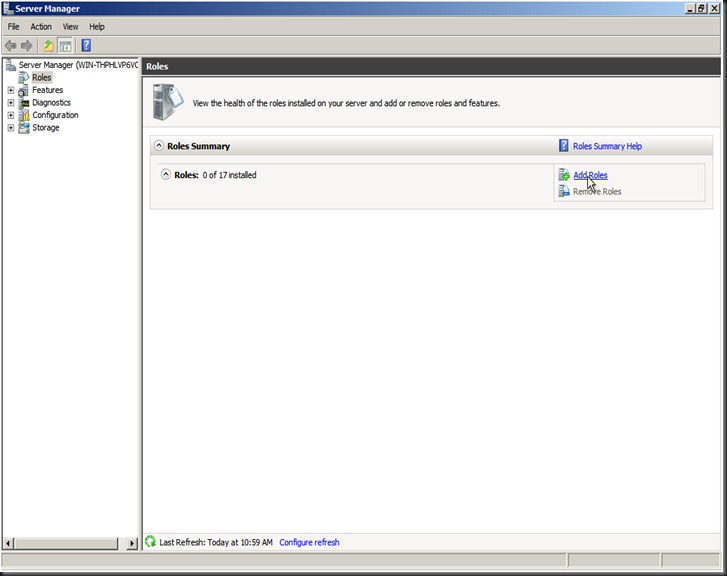The width and height of the screenshot is (727, 576).
Task: Select the Diagnostics label in the tree
Action: pos(51,102)
